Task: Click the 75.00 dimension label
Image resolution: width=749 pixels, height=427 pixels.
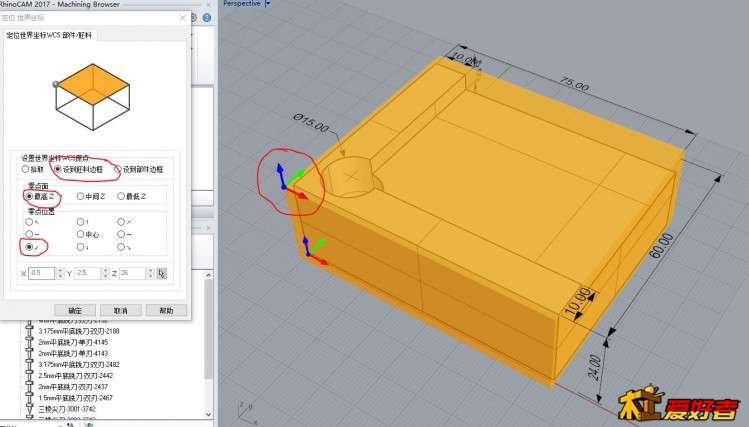Action: [574, 85]
